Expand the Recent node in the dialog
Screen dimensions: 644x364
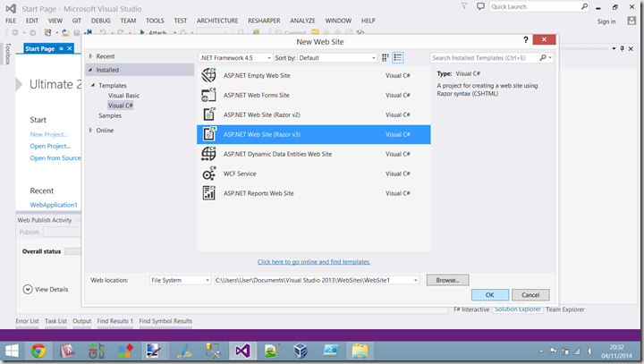(90, 56)
